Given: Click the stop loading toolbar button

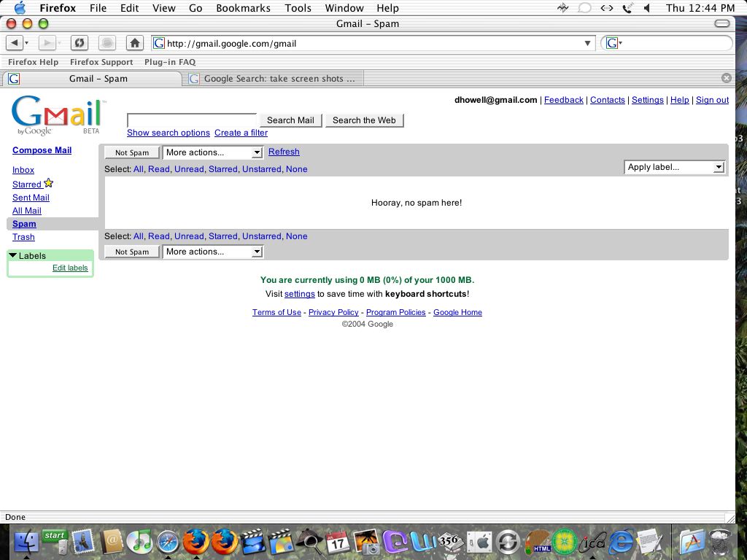Looking at the screenshot, I should (x=107, y=43).
